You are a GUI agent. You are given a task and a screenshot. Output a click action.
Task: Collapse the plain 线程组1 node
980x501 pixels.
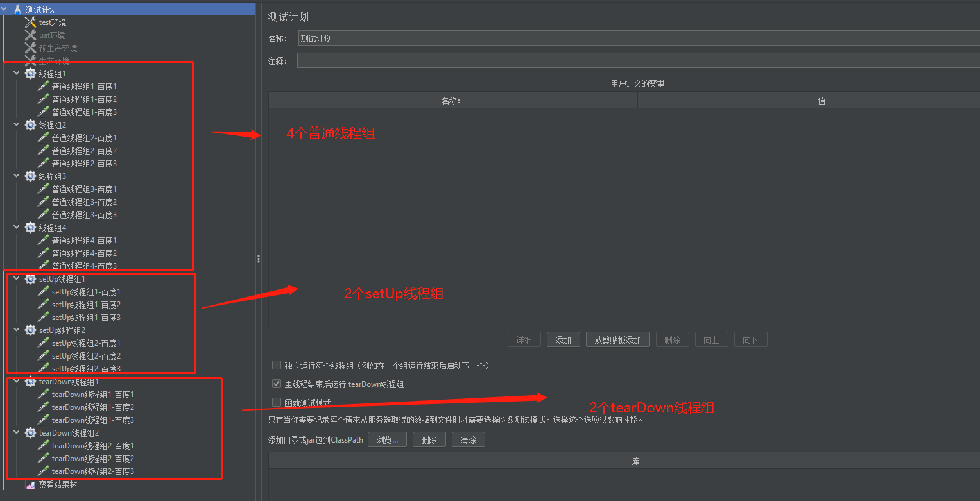click(x=17, y=74)
